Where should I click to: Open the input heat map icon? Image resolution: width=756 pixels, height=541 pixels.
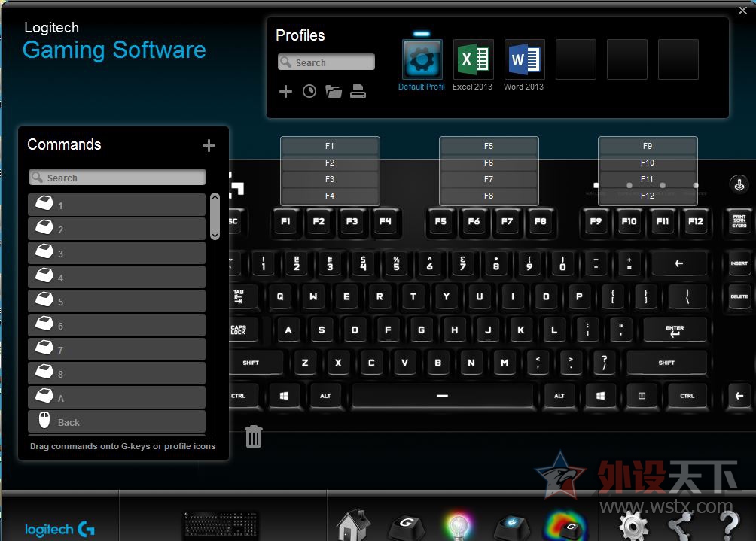565,526
